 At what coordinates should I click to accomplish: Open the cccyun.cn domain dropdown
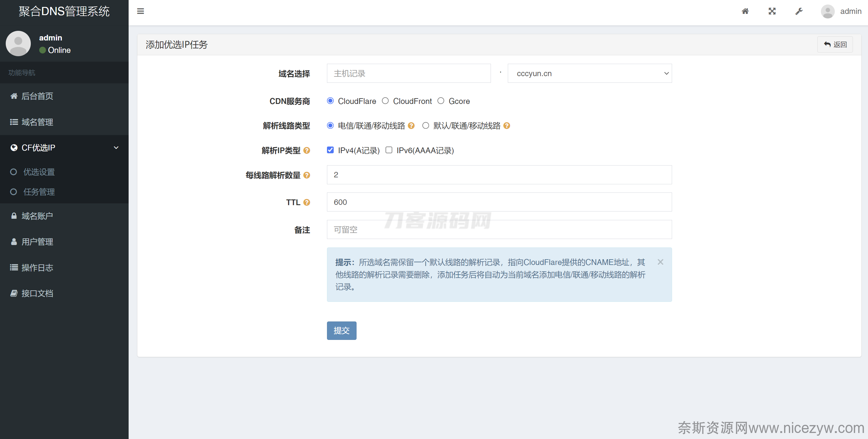(x=590, y=73)
